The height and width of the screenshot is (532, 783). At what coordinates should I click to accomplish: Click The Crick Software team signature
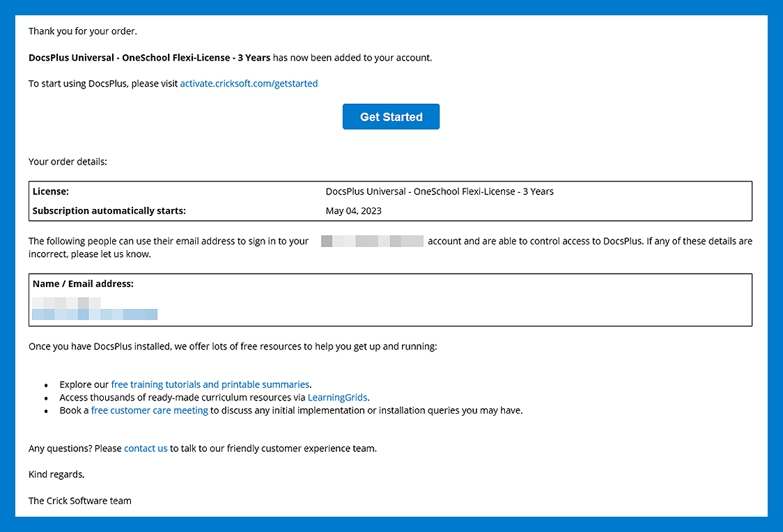(x=80, y=501)
